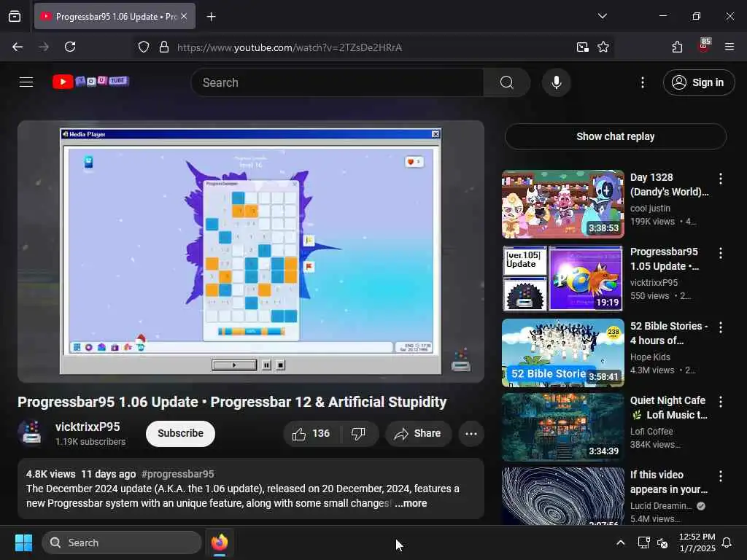Viewport: 747px width, 560px height.
Task: Open options menu for Day 1328 video
Action: coord(720,179)
